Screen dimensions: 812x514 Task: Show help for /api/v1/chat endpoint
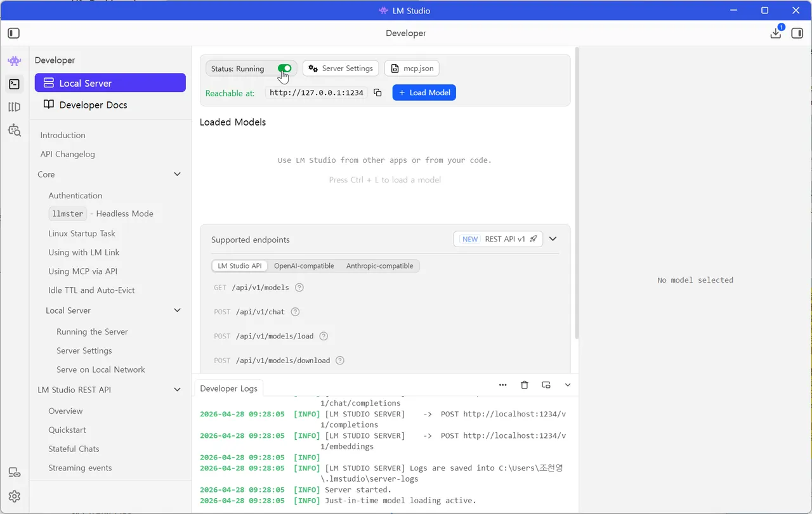point(295,312)
